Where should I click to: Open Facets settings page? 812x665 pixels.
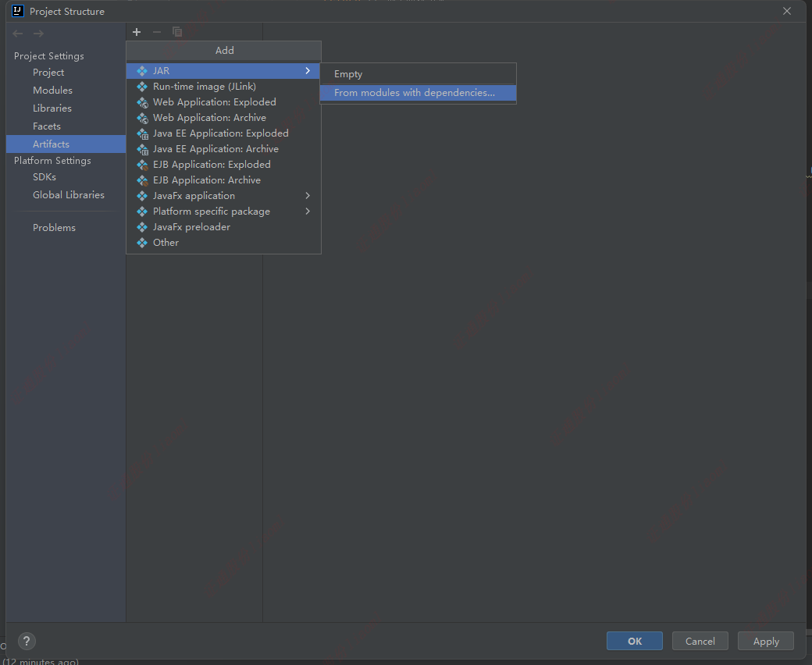66,126
